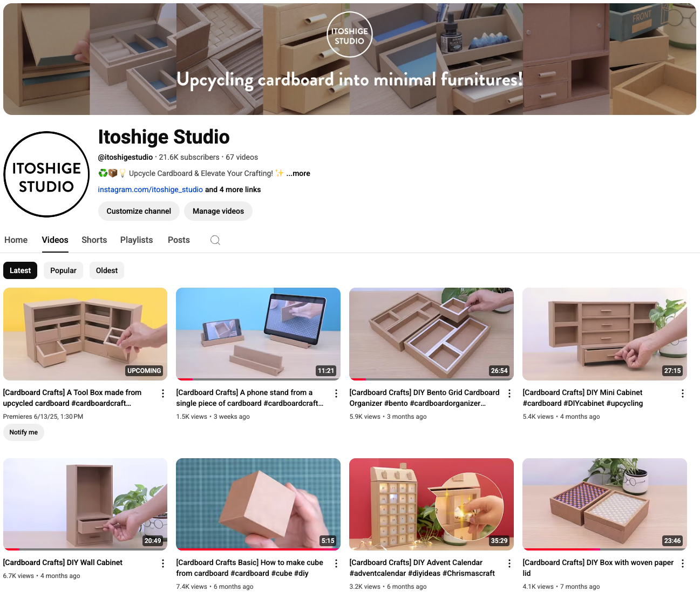Click the channel banner image
The width and height of the screenshot is (700, 598).
click(350, 59)
